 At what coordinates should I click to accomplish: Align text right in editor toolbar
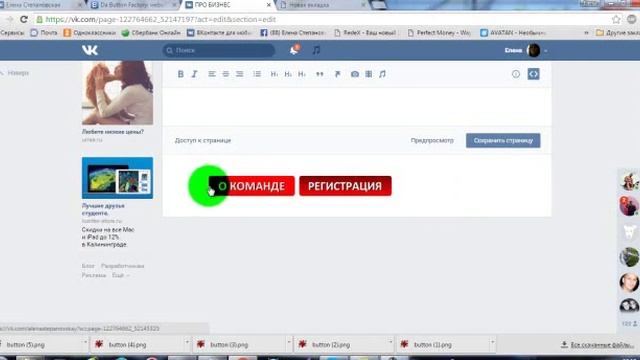point(240,74)
